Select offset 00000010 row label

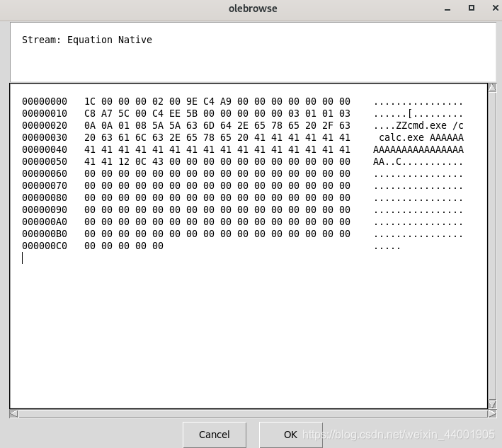tap(45, 114)
